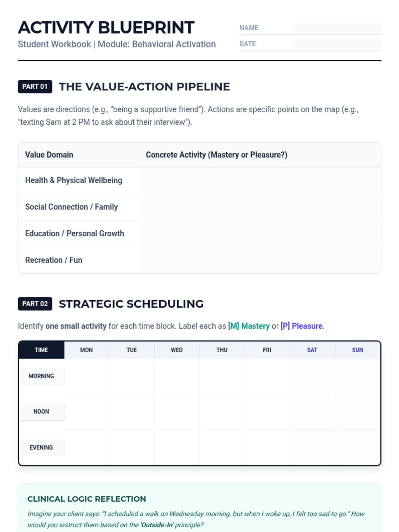The image size is (399, 532).
Task: Click the Clinical Logic Reflection heading
Action: point(86,499)
